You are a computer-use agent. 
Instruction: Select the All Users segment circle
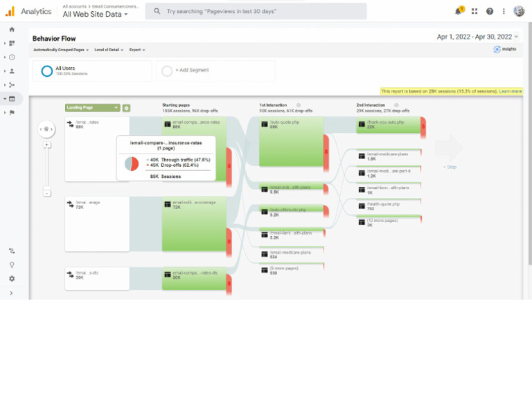47,71
